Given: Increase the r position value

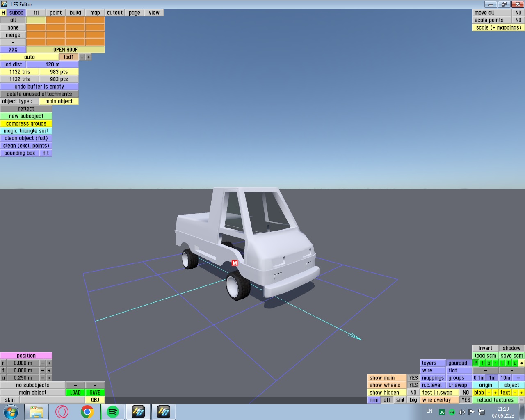Looking at the screenshot, I should [49, 363].
